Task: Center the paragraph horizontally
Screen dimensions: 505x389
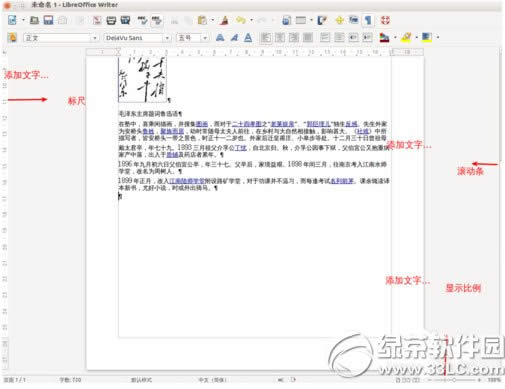Action: click(280, 38)
